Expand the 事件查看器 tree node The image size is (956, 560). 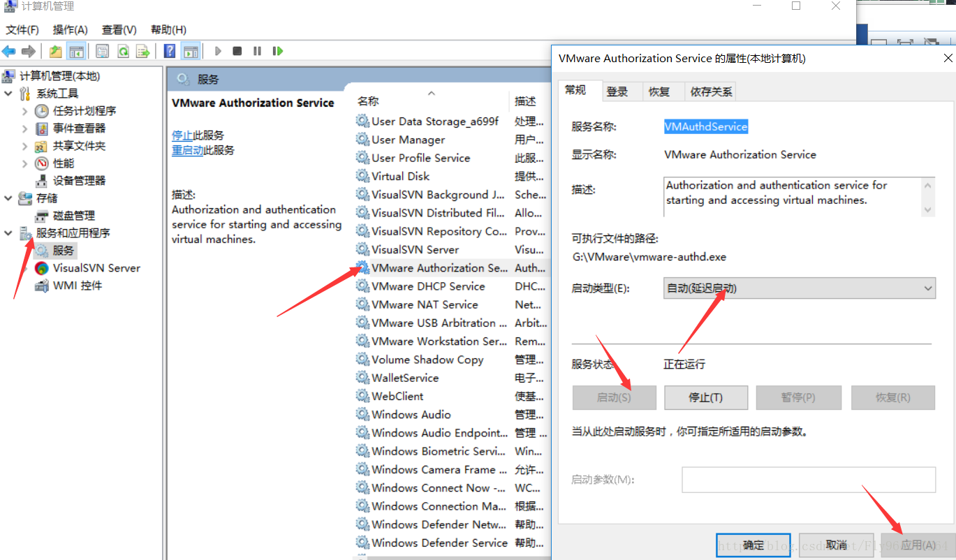point(25,128)
